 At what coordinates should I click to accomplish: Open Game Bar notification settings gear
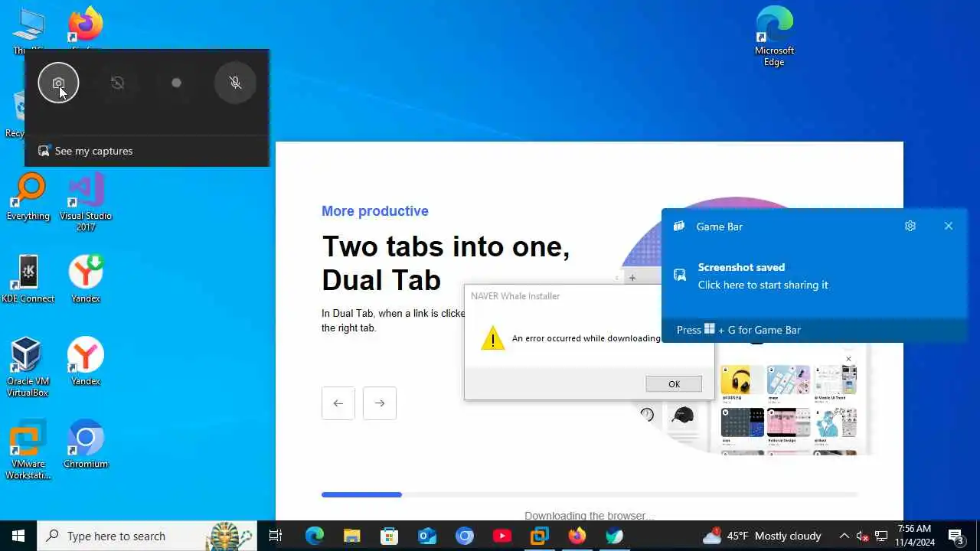(x=910, y=226)
